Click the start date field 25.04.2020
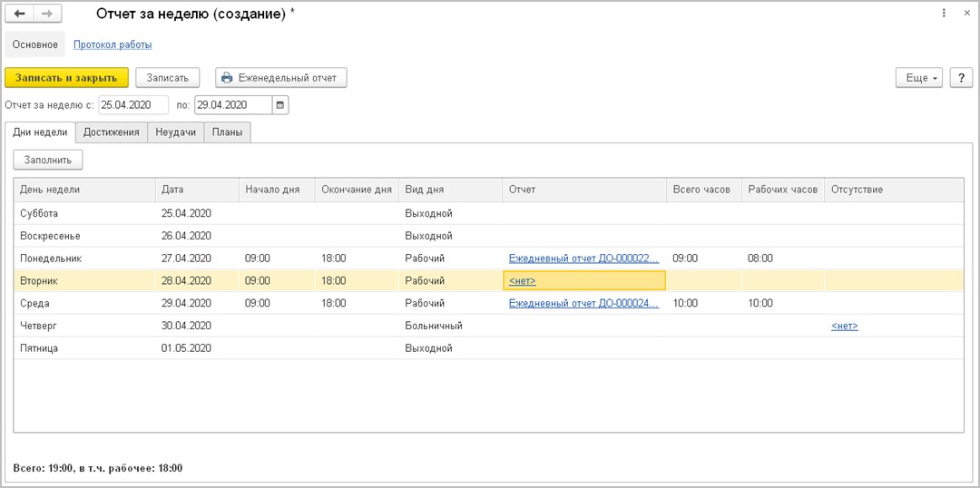Screen dimensions: 980x488 [x=133, y=105]
